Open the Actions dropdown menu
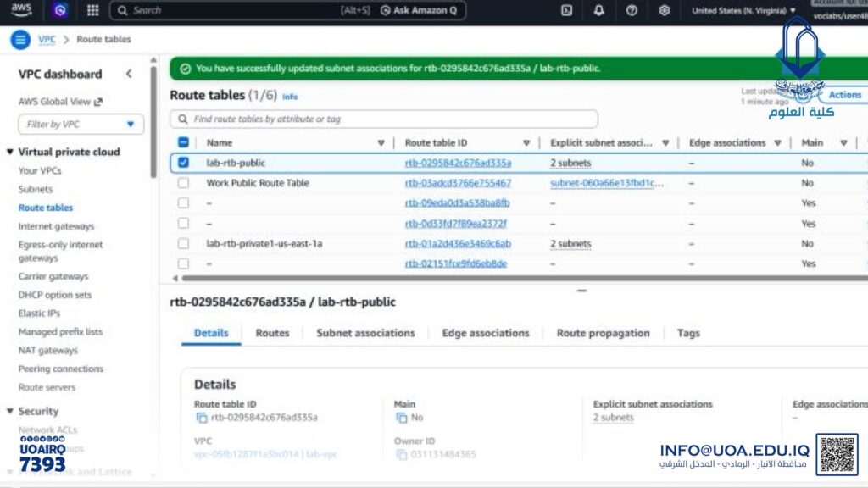The image size is (868, 488). [x=844, y=95]
